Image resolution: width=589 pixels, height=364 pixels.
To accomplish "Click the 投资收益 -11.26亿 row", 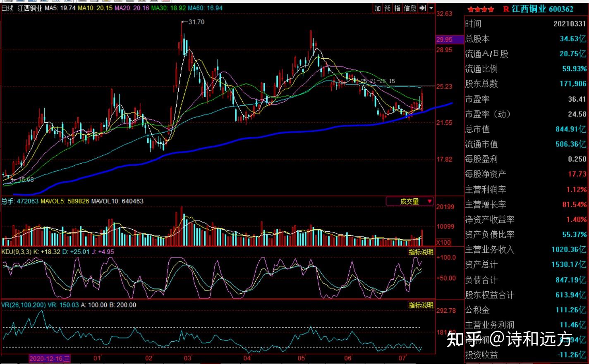I will point(526,355).
